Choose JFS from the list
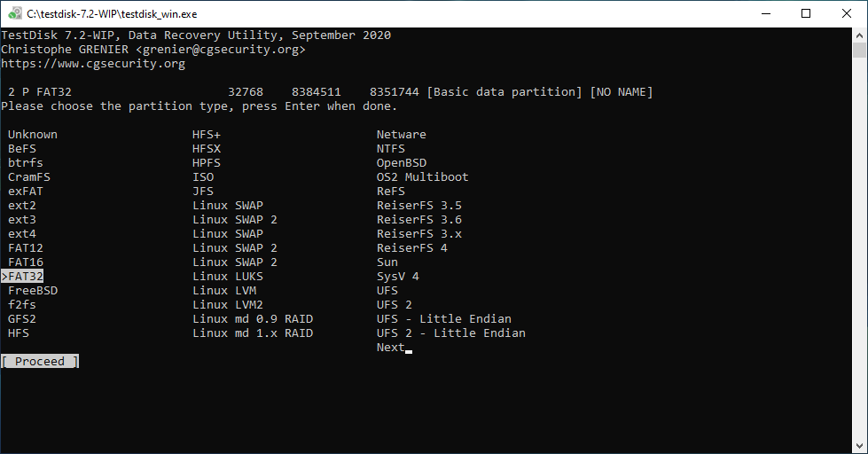The image size is (868, 454). point(203,191)
